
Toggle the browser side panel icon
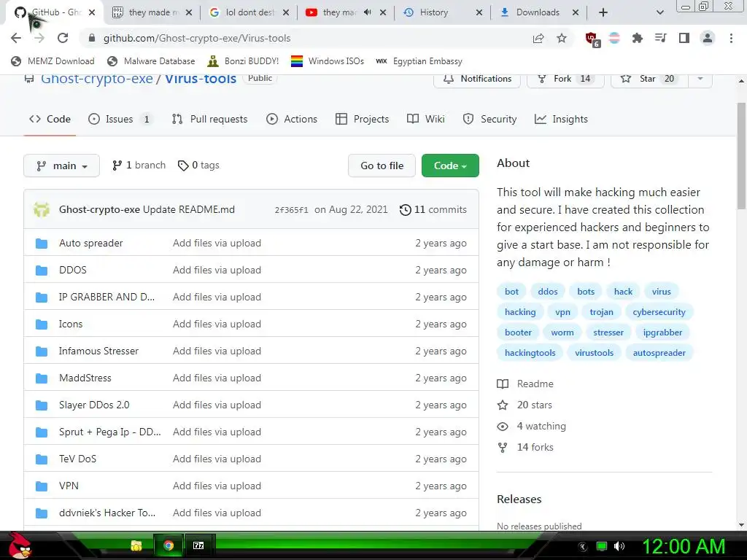pos(684,38)
